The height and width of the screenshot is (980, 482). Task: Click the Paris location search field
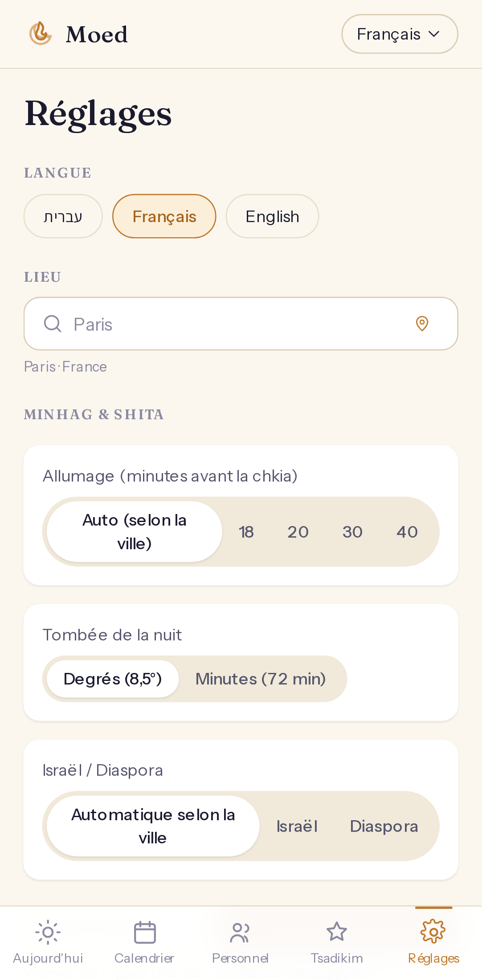(x=241, y=324)
